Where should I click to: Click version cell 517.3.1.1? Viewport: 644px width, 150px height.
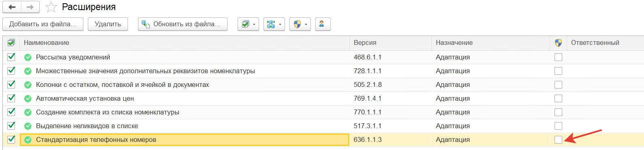368,126
